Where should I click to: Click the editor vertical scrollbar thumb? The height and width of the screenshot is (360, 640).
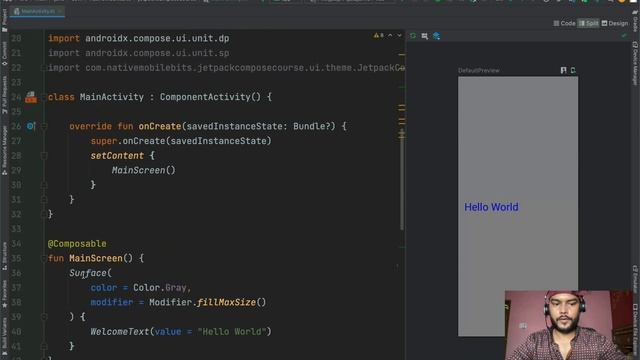[402, 180]
